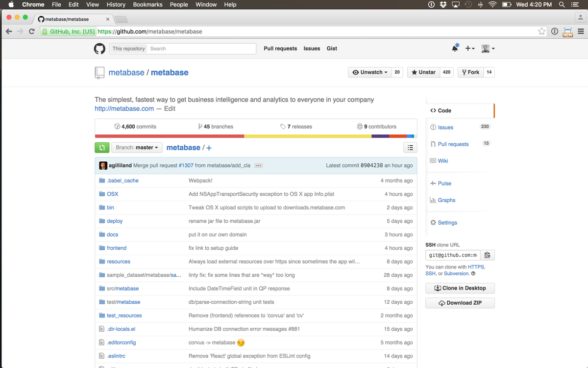
Task: Open the Unwatch dropdown
Action: pos(370,72)
